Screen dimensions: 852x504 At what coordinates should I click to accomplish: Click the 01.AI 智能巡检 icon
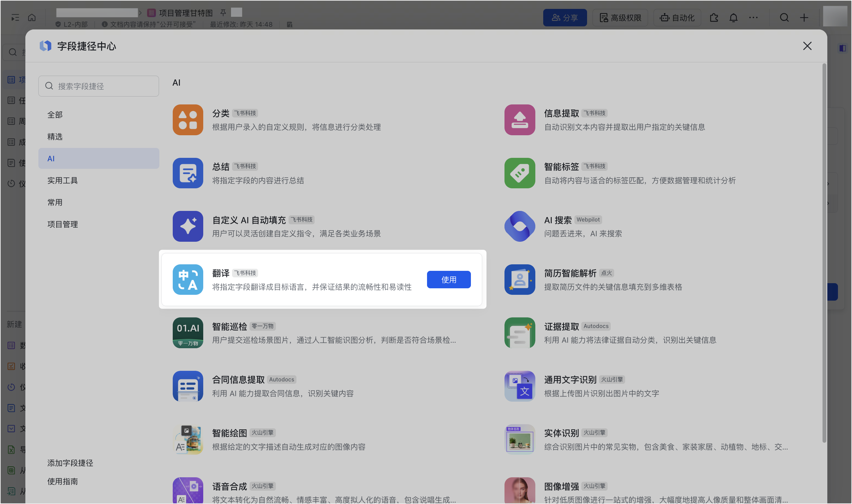tap(188, 333)
